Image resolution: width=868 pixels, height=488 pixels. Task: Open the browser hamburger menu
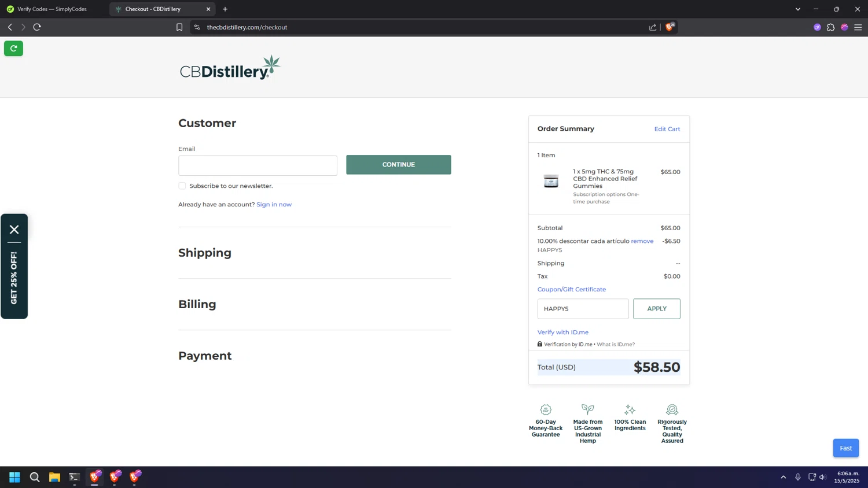pos(858,27)
